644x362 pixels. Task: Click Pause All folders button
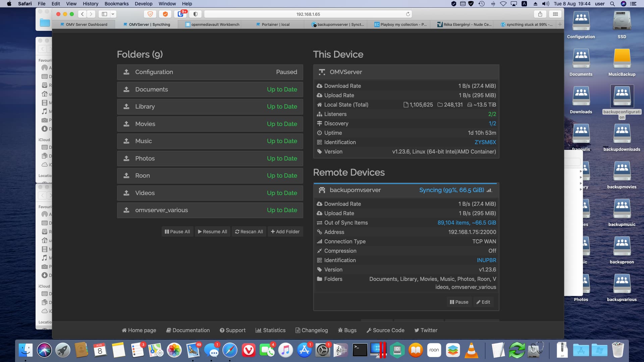177,232
